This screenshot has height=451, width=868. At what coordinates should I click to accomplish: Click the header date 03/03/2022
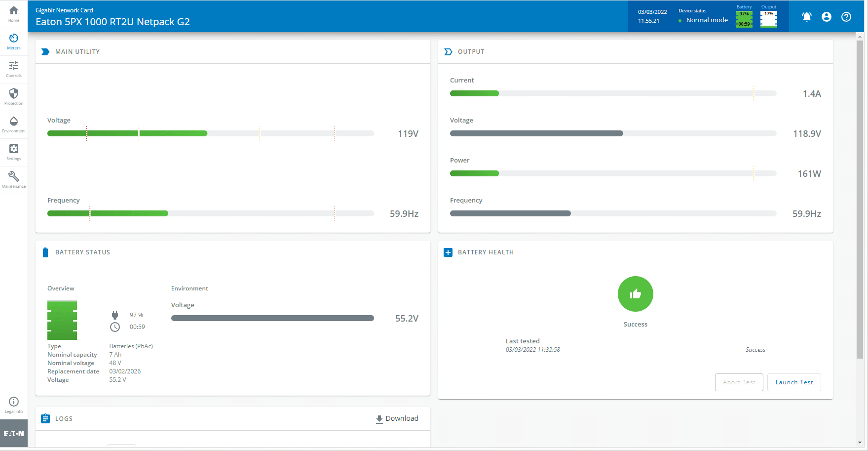(652, 12)
